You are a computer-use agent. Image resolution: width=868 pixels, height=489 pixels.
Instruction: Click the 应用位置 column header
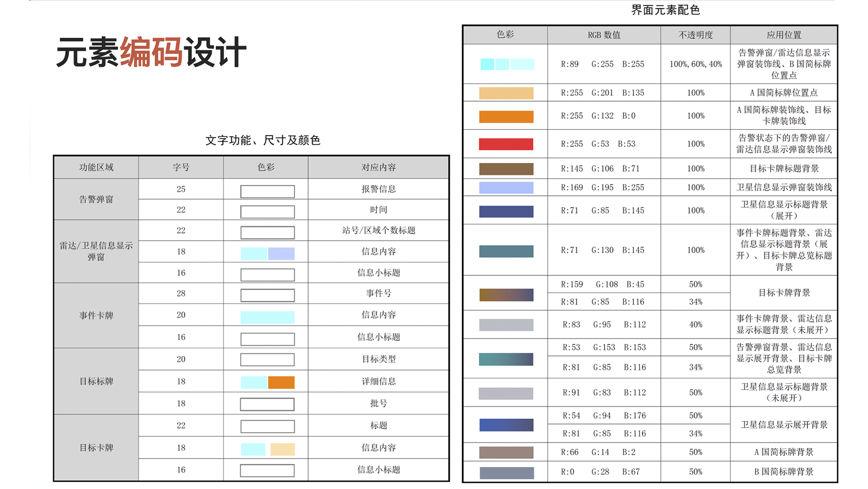click(x=783, y=35)
